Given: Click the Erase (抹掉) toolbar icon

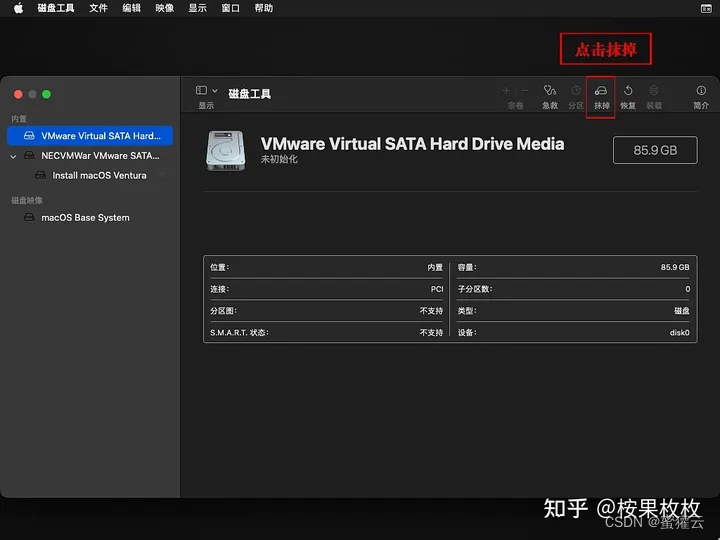Looking at the screenshot, I should point(601,90).
